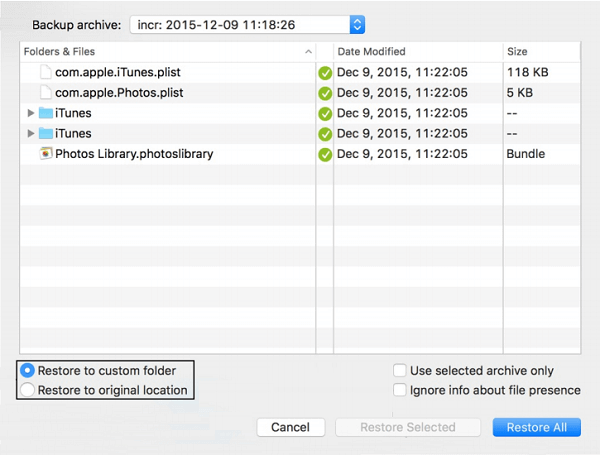Click the com.apple.iTunes.plist file icon

[x=46, y=72]
